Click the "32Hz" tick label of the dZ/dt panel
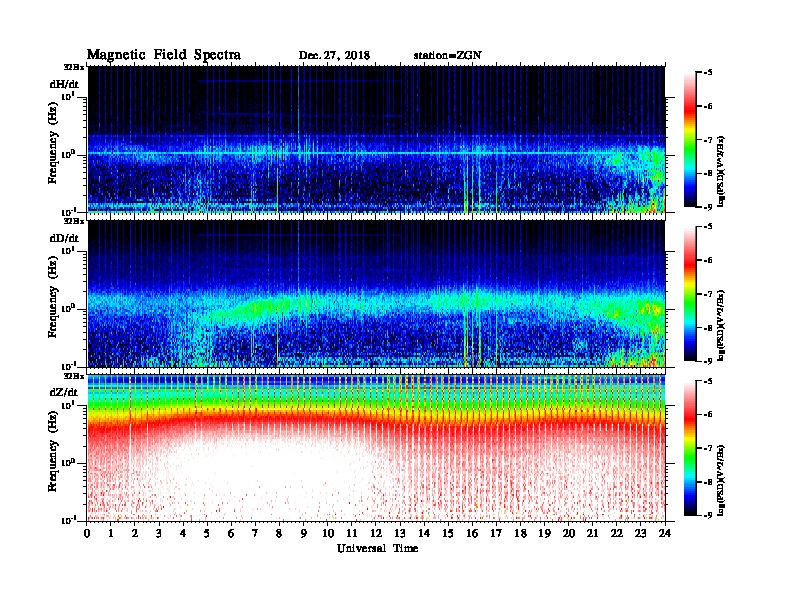This screenshot has height=612, width=792. coord(74,376)
